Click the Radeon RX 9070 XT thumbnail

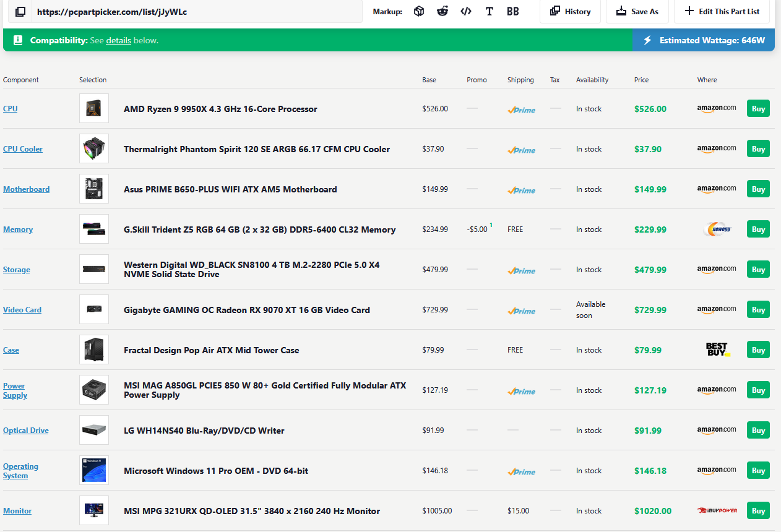pyautogui.click(x=94, y=309)
